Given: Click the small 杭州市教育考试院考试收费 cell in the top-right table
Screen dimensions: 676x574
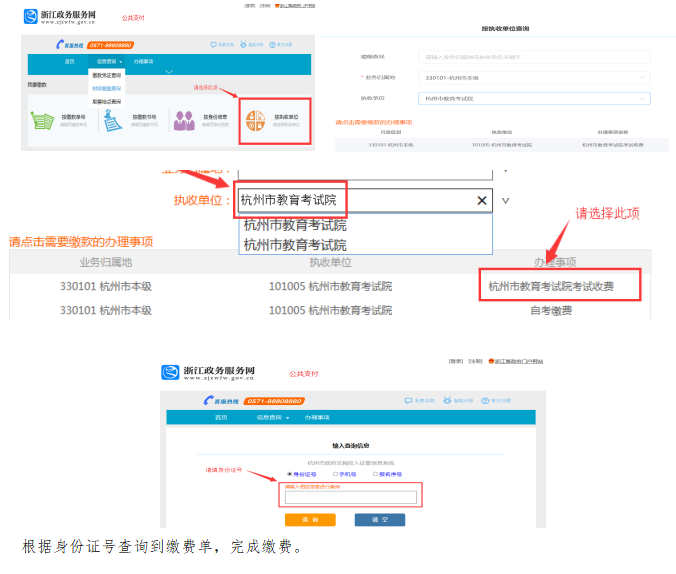Looking at the screenshot, I should coord(613,145).
